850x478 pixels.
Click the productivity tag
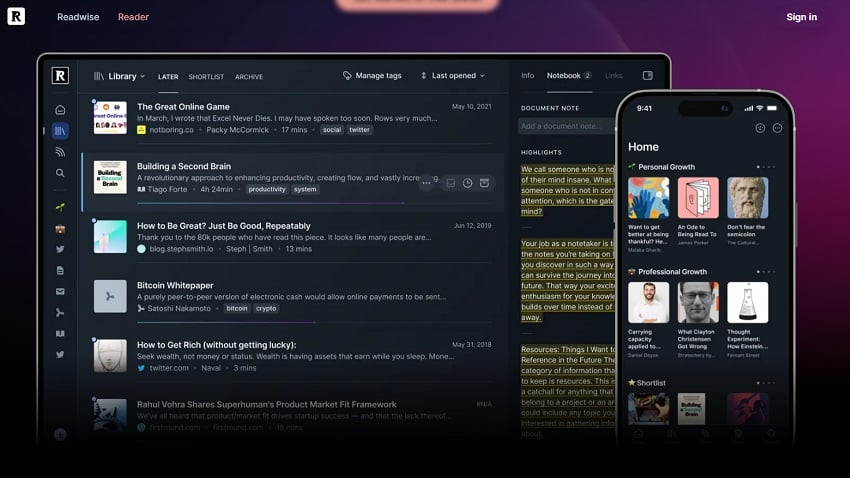tap(267, 189)
